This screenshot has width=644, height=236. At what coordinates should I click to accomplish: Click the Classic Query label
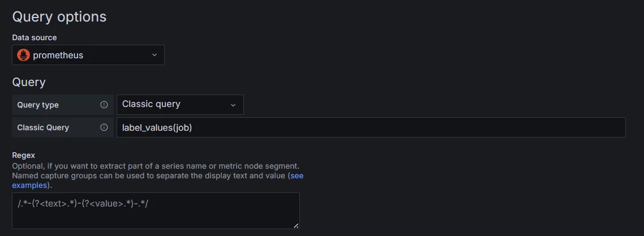(43, 128)
